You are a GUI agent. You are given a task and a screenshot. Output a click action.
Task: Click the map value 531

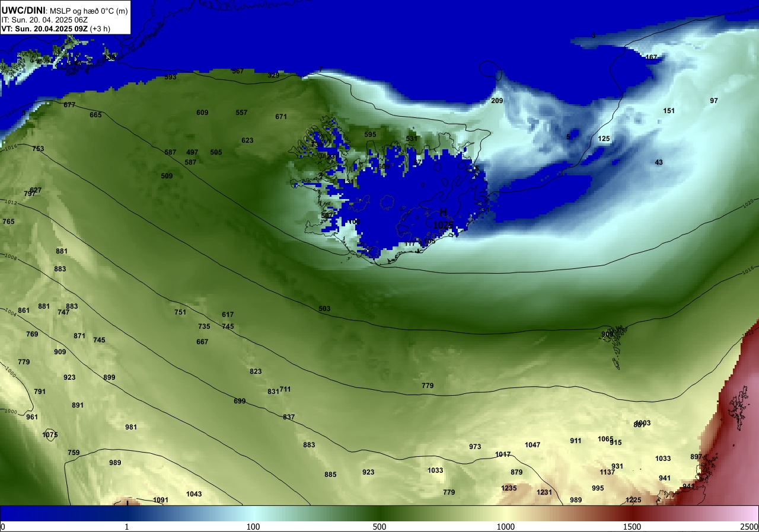pos(412,139)
